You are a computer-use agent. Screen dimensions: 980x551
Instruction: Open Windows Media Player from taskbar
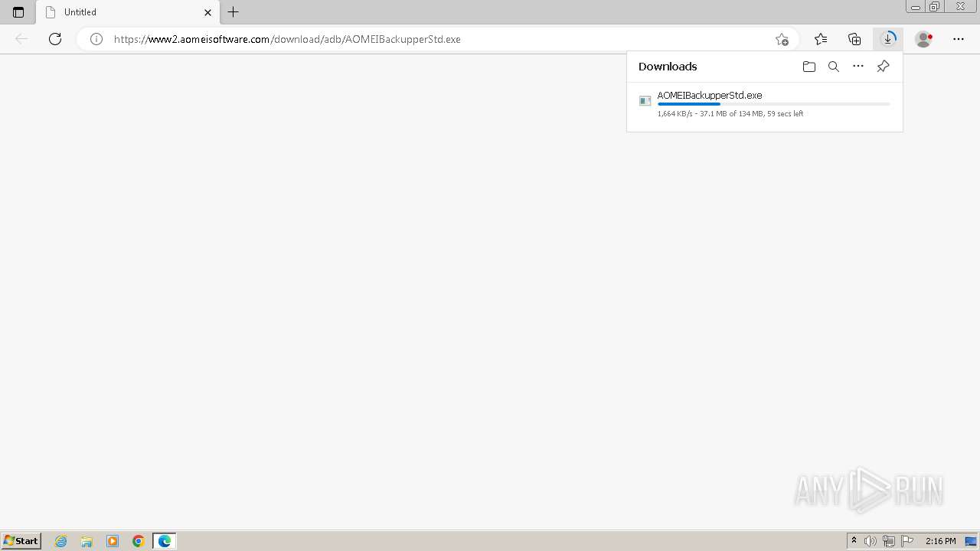tap(113, 541)
